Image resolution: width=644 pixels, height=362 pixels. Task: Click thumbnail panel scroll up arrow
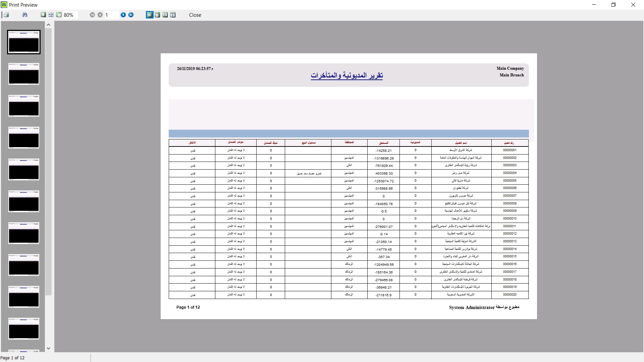[48, 24]
